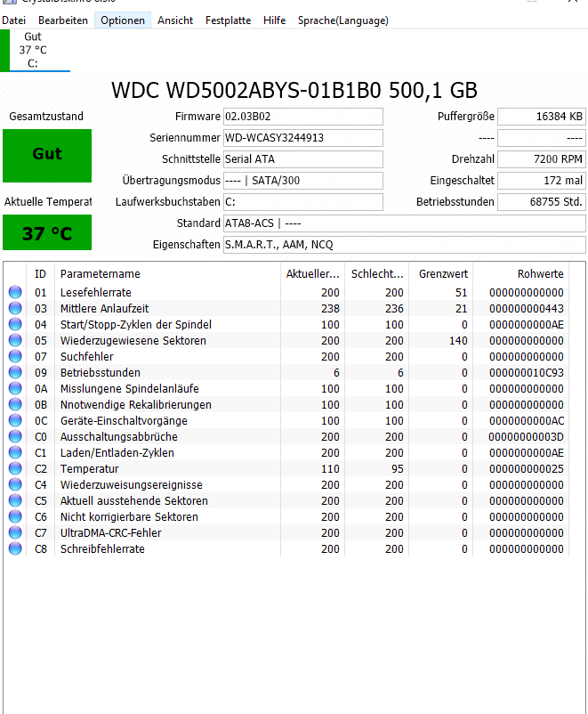This screenshot has width=588, height=714.
Task: Click the status orb for Misslungene Spindelanläufe
Action: click(15, 388)
